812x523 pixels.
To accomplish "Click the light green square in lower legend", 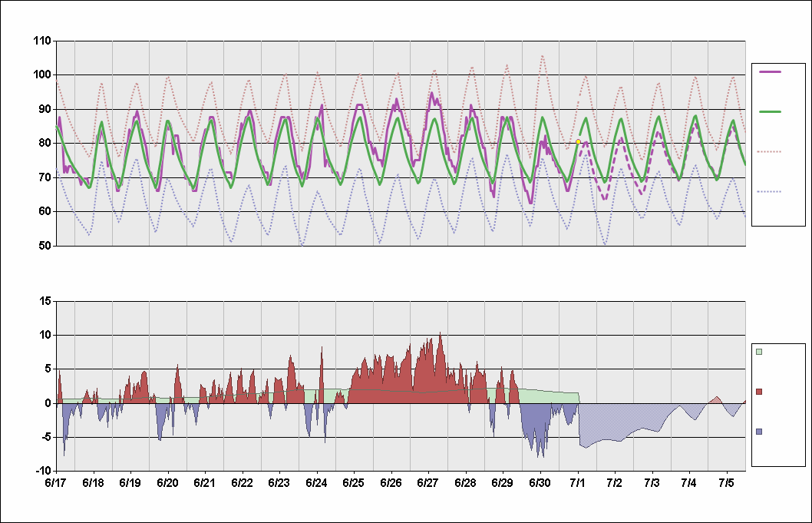I will 759,352.
